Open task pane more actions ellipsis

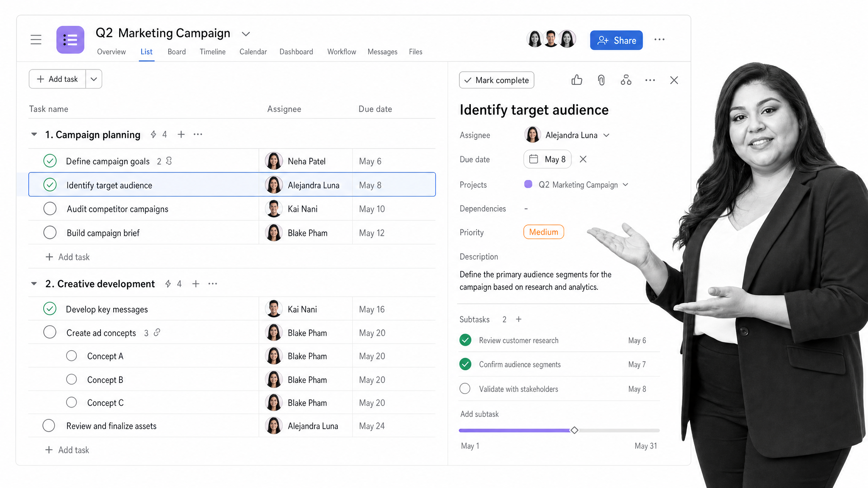tap(650, 80)
